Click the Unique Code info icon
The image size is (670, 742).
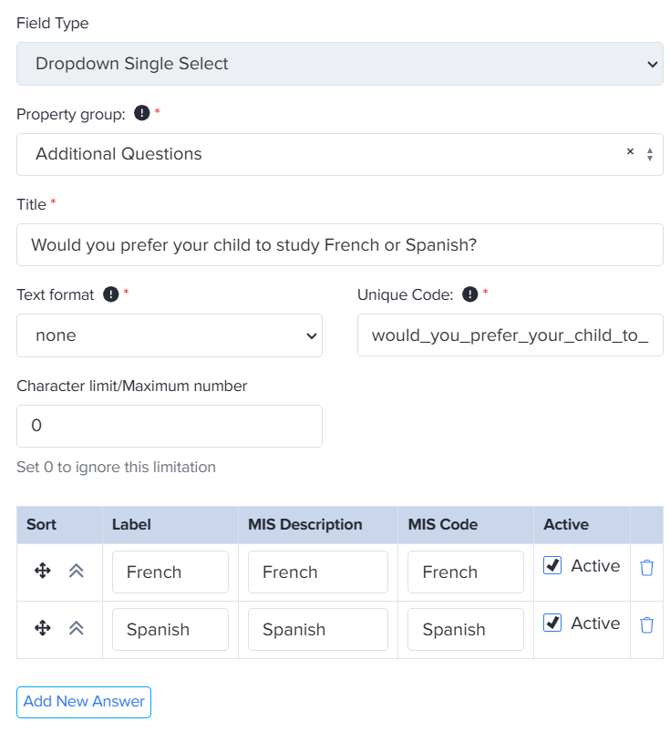[x=470, y=295]
